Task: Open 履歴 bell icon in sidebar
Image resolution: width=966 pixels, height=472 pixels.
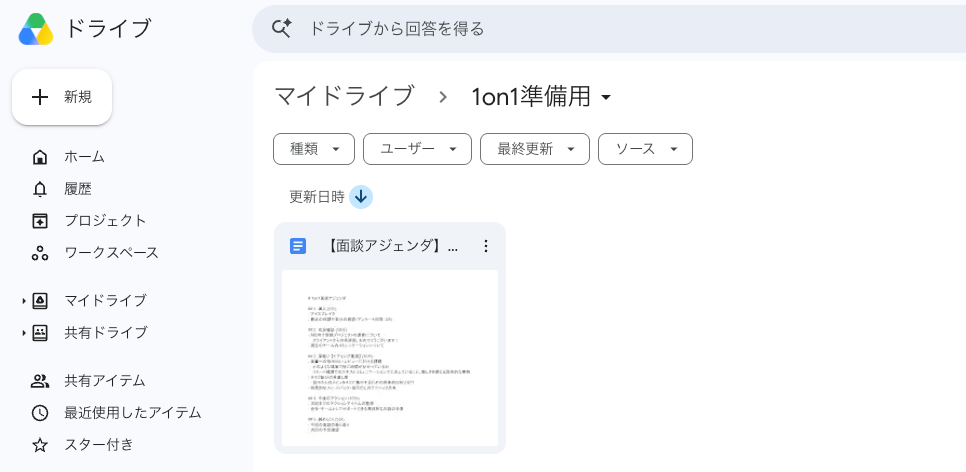Action: 40,189
